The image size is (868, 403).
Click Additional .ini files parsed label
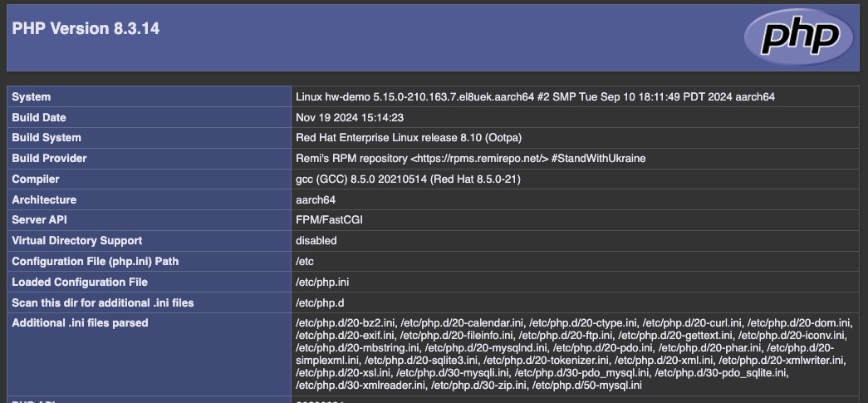pos(80,322)
